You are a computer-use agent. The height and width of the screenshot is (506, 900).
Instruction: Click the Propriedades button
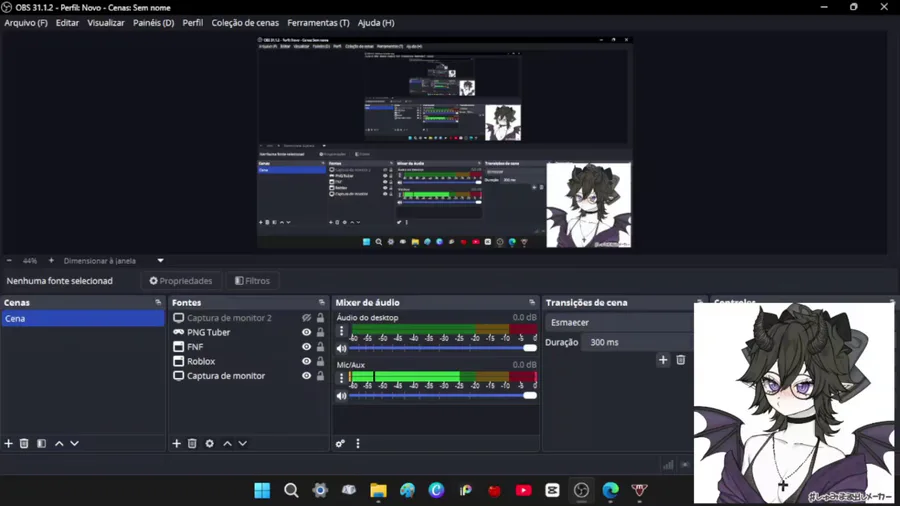[181, 281]
